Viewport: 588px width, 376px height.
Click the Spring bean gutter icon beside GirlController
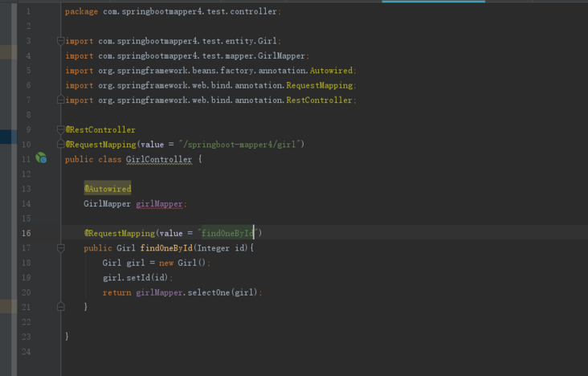click(41, 159)
